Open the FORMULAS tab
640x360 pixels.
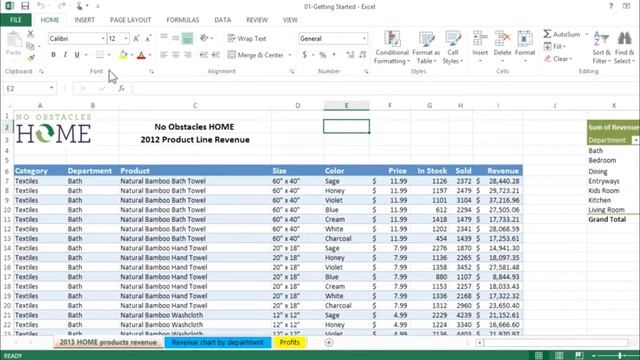click(x=182, y=20)
